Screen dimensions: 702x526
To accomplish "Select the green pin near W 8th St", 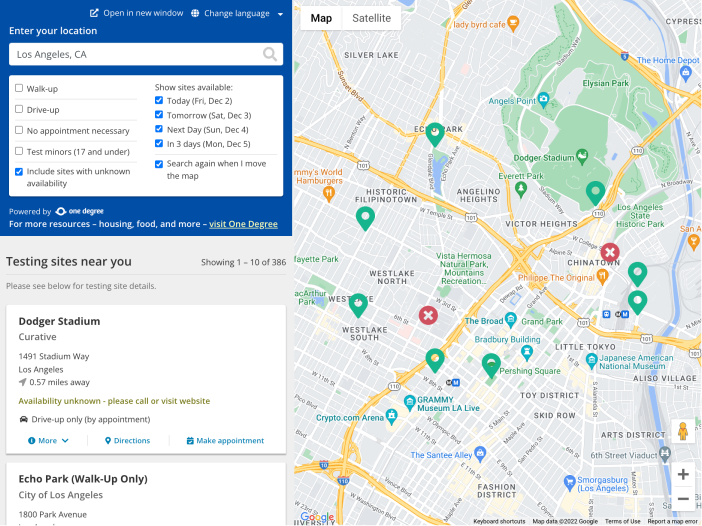I will pyautogui.click(x=435, y=360).
